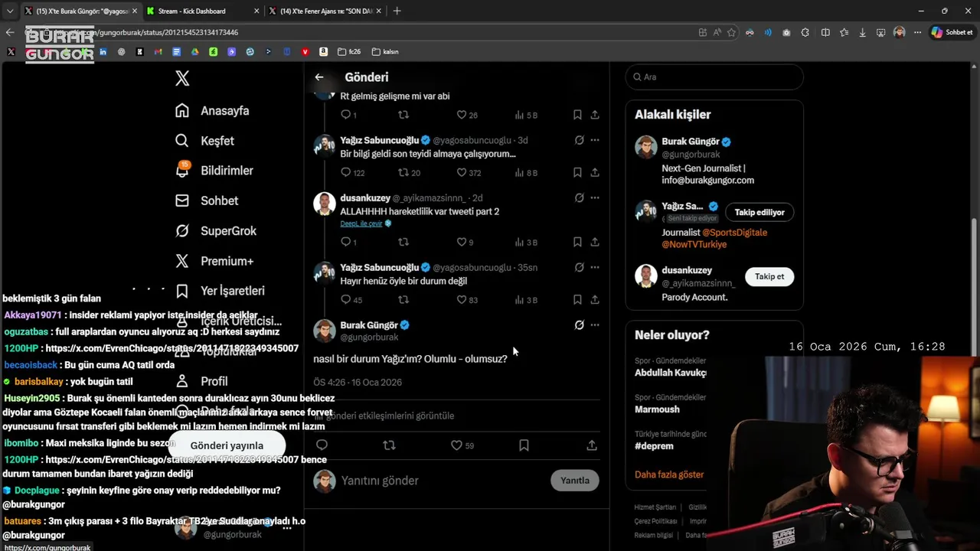Open Bildirimler in X sidebar
The width and height of the screenshot is (980, 551).
click(214, 171)
